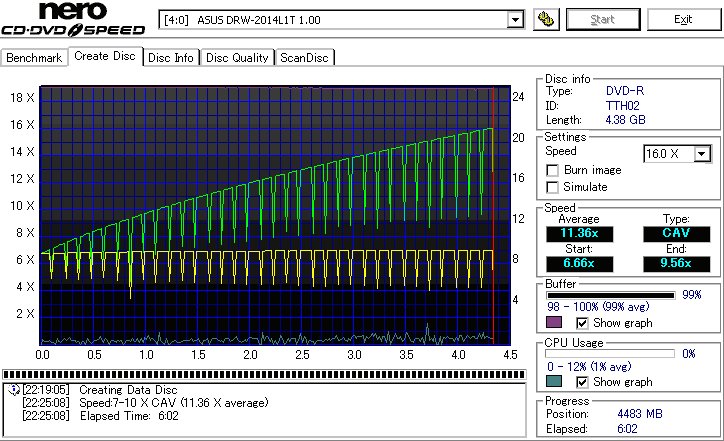Click the purple Buffer graph color swatch
724x441 pixels.
tap(554, 323)
